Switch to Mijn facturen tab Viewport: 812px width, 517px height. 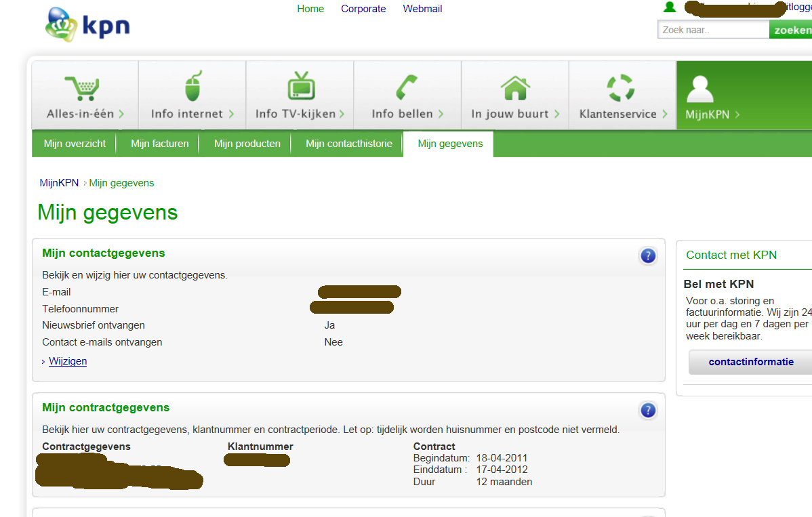(x=160, y=144)
